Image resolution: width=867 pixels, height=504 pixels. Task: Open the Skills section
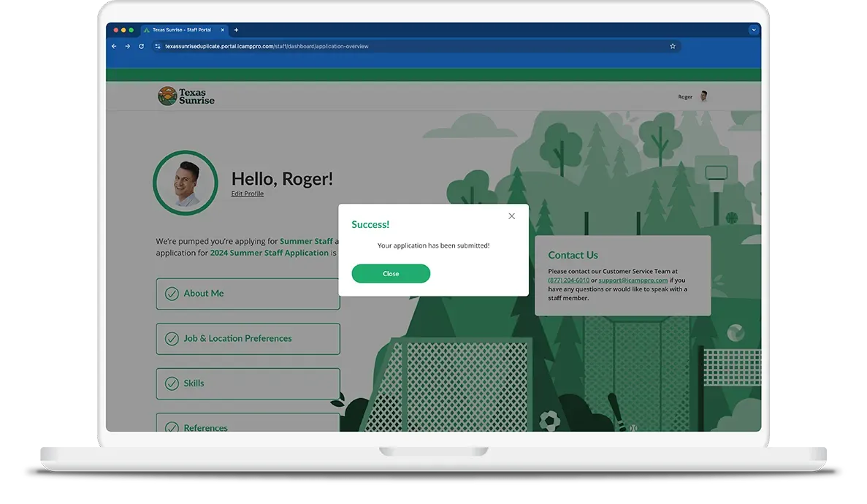[248, 383]
